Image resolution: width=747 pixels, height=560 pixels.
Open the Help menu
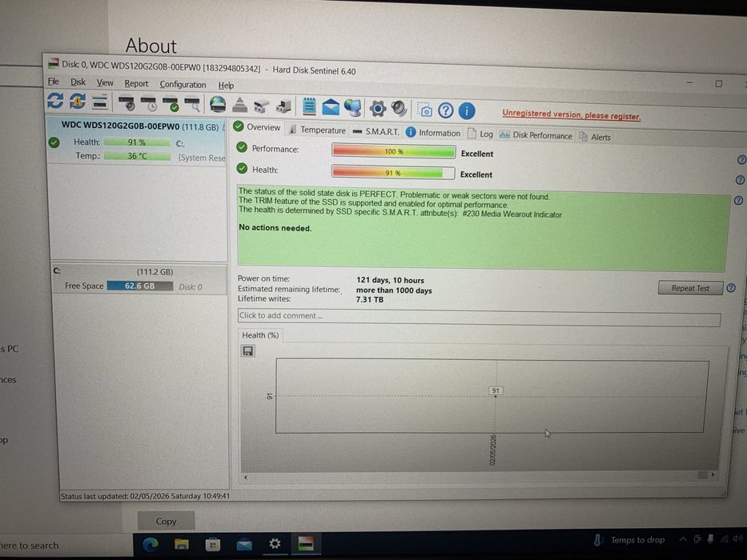click(x=226, y=86)
